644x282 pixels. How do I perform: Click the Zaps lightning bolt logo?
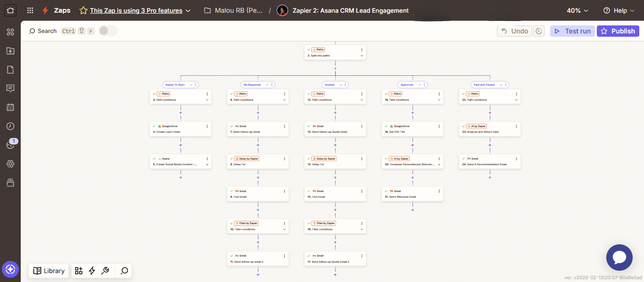coord(45,10)
